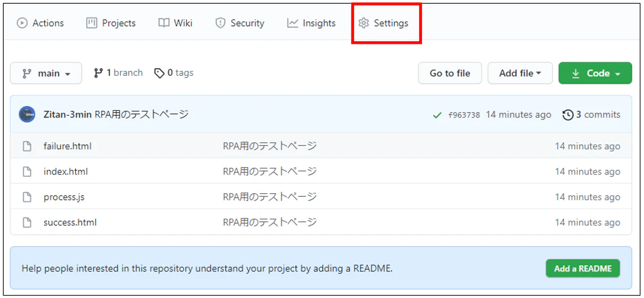Click the index.html row timestamp
The width and height of the screenshot is (644, 298).
pyautogui.click(x=588, y=171)
